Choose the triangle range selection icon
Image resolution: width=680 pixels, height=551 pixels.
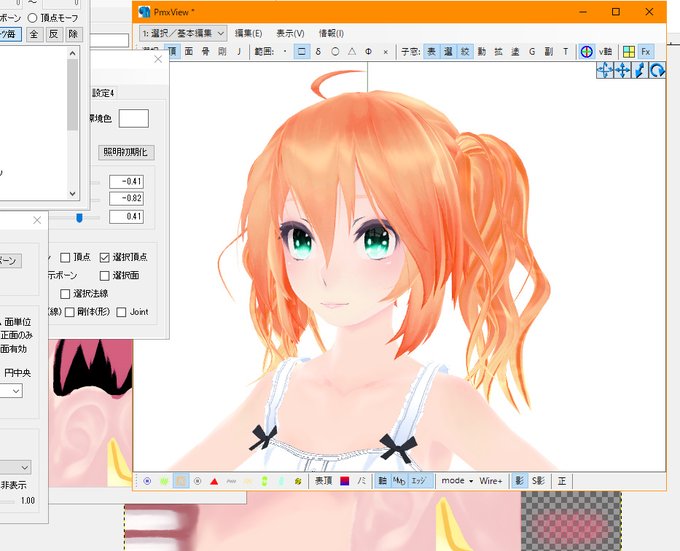pyautogui.click(x=352, y=52)
